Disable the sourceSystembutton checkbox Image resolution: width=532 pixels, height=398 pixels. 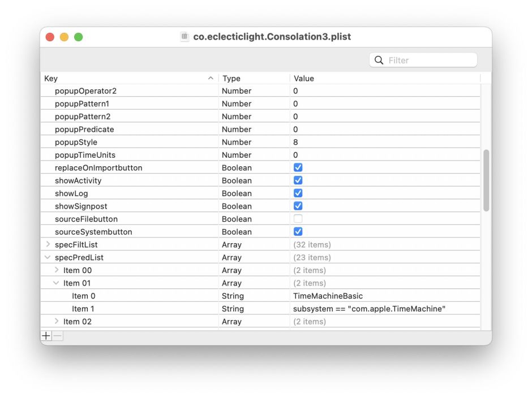[x=297, y=231]
